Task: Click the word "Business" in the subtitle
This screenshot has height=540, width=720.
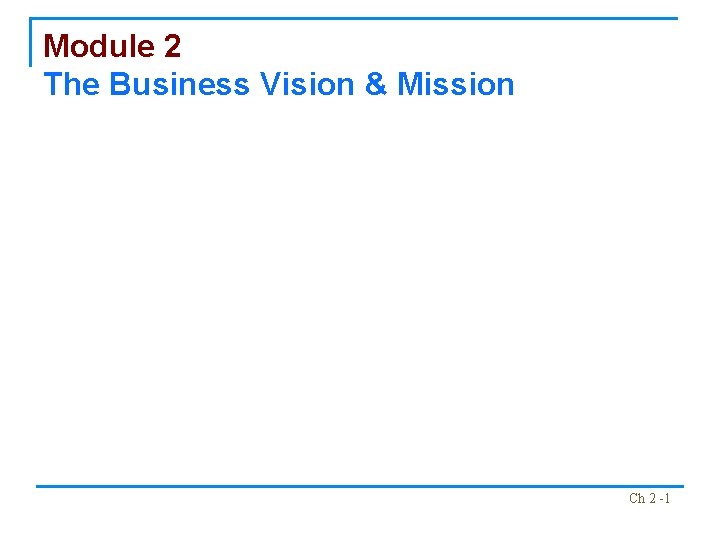Action: point(180,84)
